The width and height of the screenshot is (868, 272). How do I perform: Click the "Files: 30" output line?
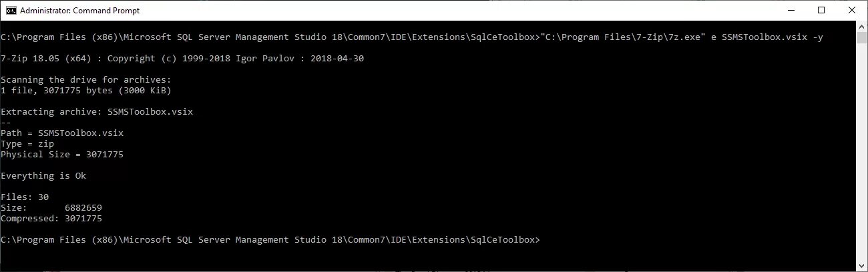coord(25,197)
